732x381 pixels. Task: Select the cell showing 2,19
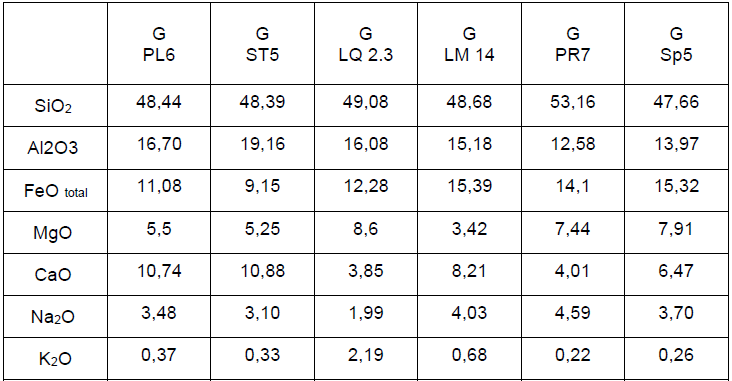click(366, 359)
